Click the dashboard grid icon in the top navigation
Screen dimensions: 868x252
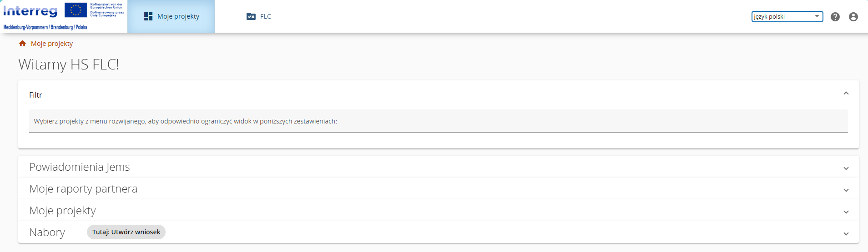pos(148,16)
